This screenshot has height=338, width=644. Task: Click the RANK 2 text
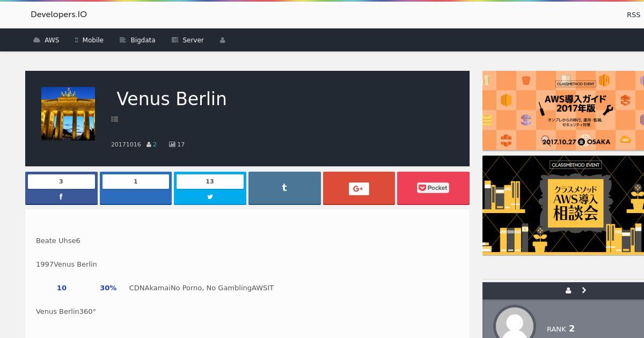click(x=561, y=329)
